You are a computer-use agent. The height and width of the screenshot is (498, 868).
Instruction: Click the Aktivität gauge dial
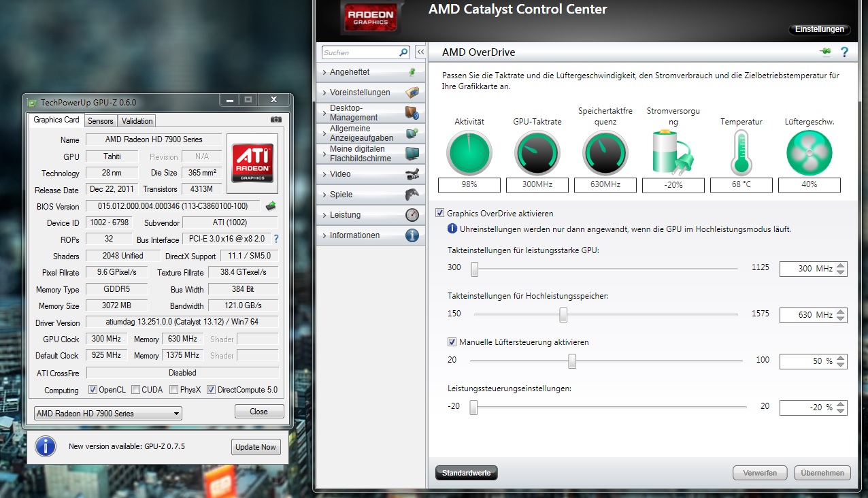pyautogui.click(x=469, y=153)
